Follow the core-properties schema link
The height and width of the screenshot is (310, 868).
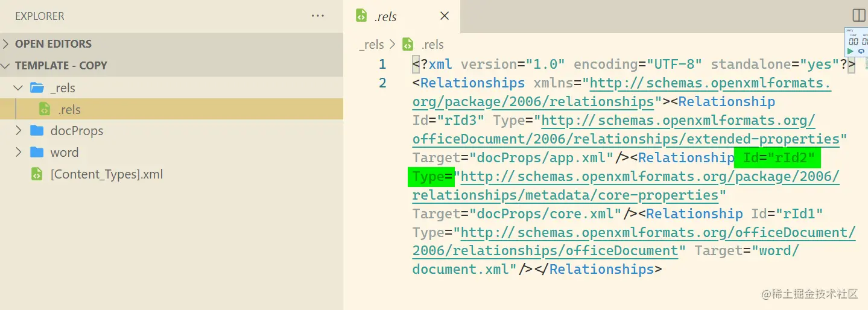(626, 186)
